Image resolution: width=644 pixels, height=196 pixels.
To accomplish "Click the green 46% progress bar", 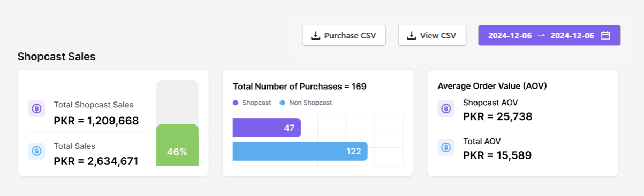I will (x=177, y=145).
